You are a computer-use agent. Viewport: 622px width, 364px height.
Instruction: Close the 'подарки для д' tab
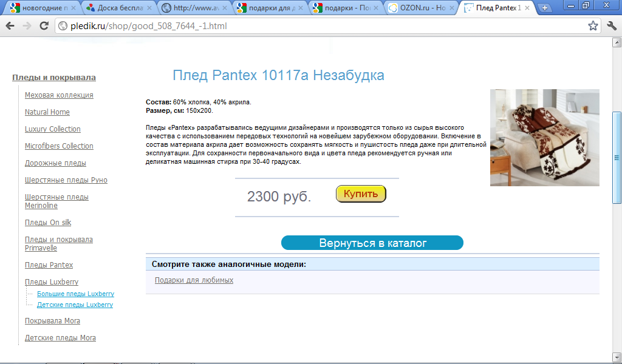point(300,7)
